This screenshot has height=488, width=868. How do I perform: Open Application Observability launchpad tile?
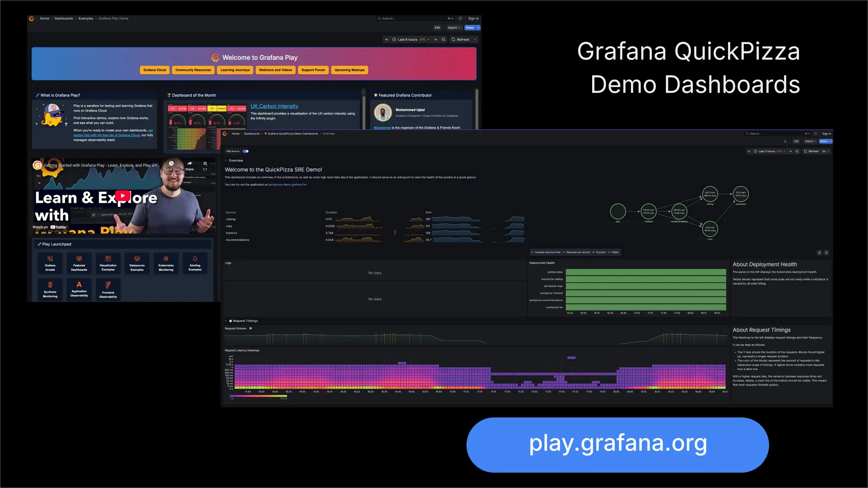point(79,289)
